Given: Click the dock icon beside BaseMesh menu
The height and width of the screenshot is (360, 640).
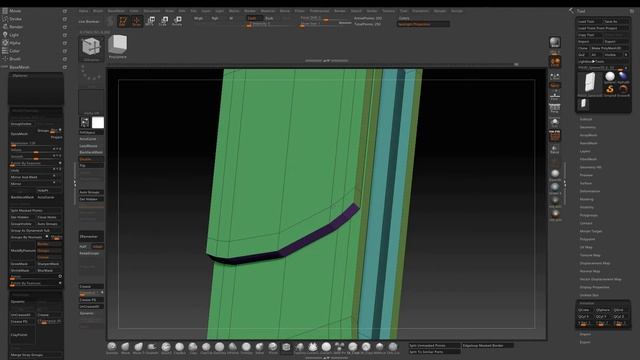Looking at the screenshot, I should point(64,67).
